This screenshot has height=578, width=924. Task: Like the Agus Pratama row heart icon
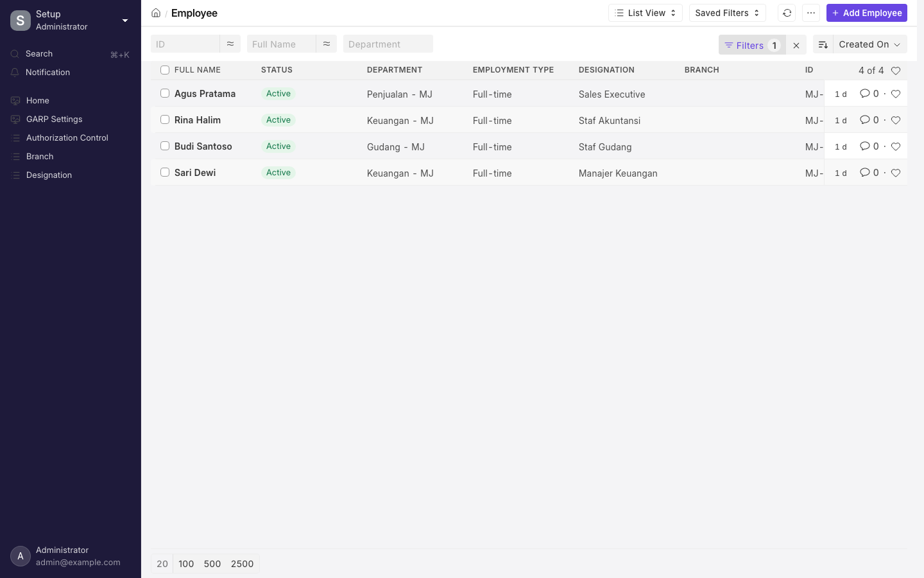click(896, 94)
